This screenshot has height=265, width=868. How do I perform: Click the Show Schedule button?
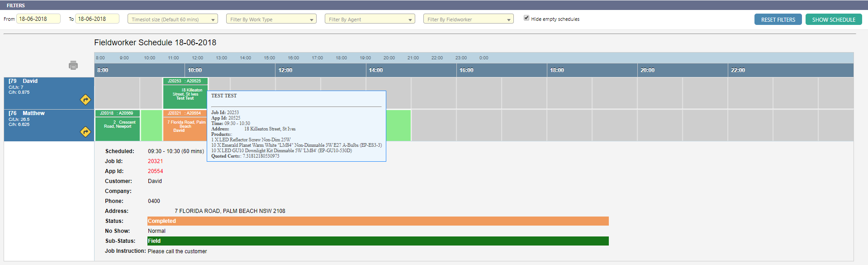tap(833, 19)
